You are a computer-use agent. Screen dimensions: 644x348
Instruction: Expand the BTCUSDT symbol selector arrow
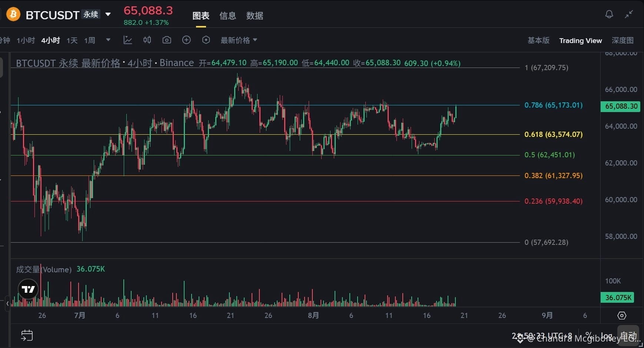(x=108, y=14)
